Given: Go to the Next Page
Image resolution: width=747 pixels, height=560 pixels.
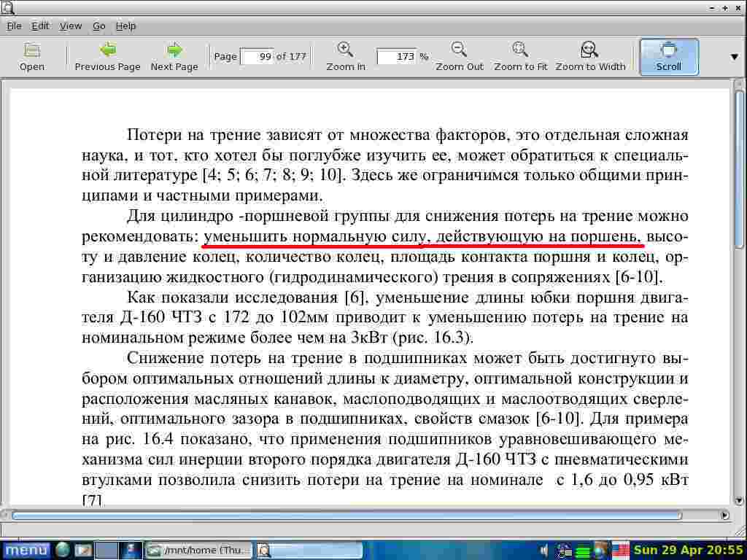Looking at the screenshot, I should [174, 57].
